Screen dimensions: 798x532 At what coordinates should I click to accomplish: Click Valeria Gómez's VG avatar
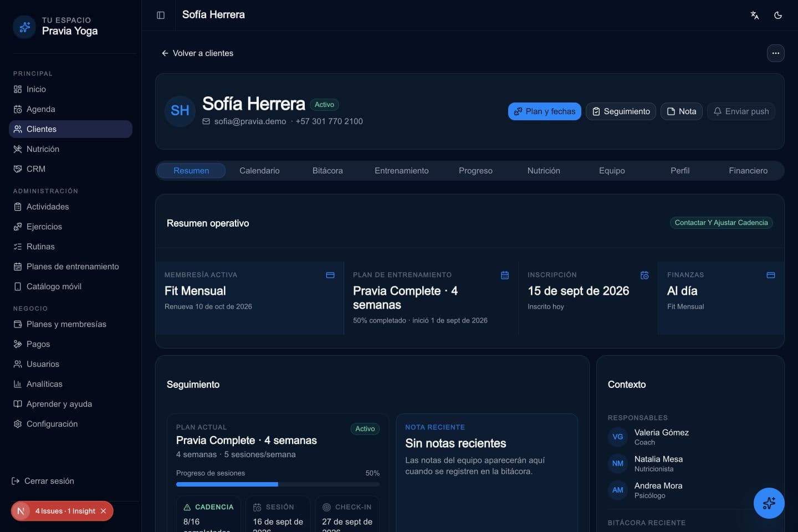tap(618, 437)
